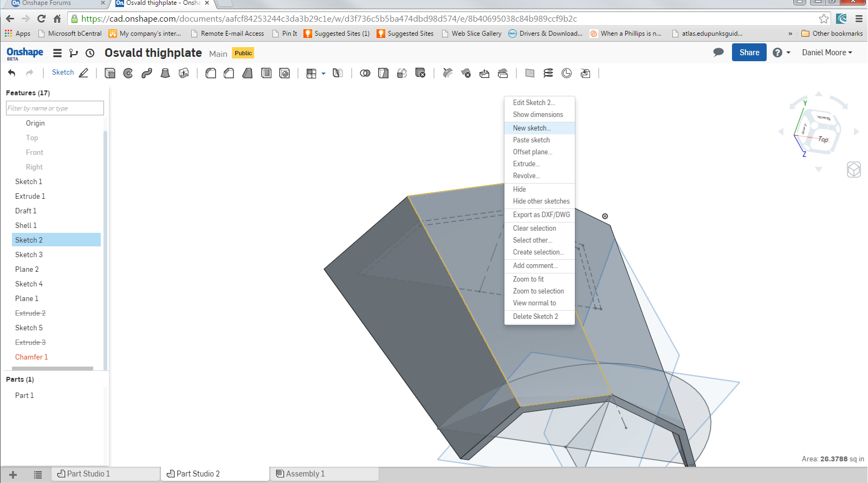Image resolution: width=868 pixels, height=483 pixels.
Task: Select the Loft tool icon
Action: (x=165, y=73)
